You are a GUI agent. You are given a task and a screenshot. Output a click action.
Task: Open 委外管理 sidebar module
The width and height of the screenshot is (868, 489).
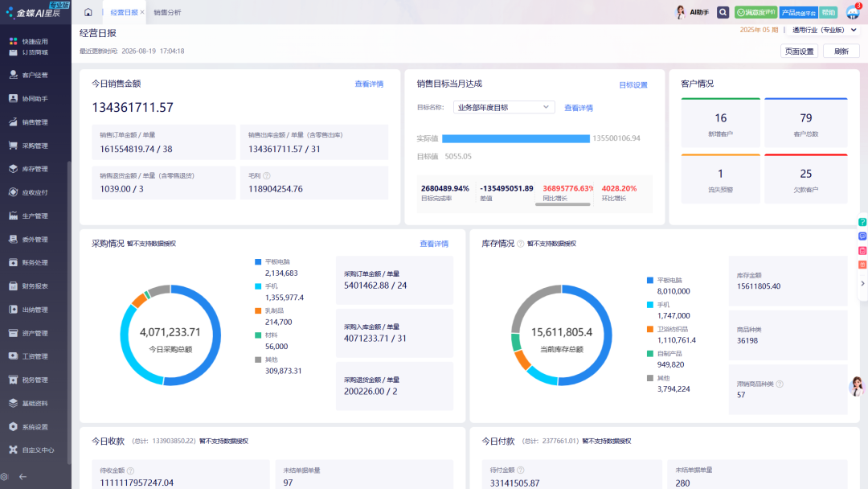pyautogui.click(x=30, y=239)
